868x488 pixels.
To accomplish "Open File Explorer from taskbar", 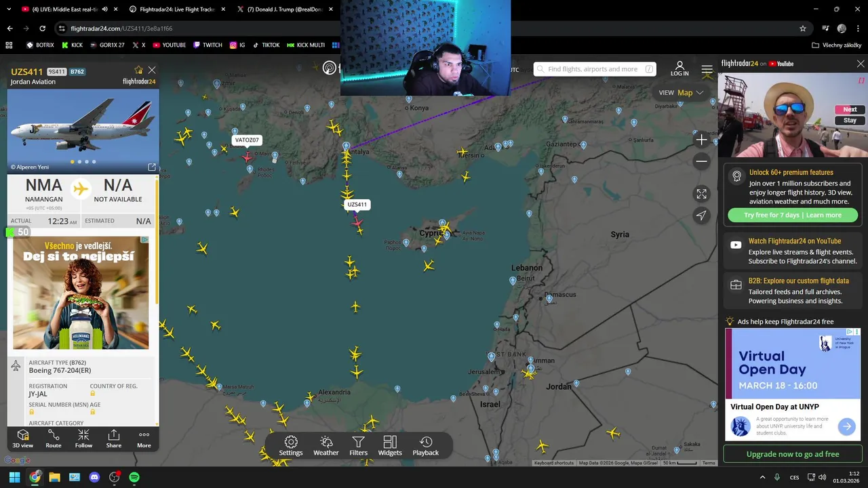I will [54, 477].
